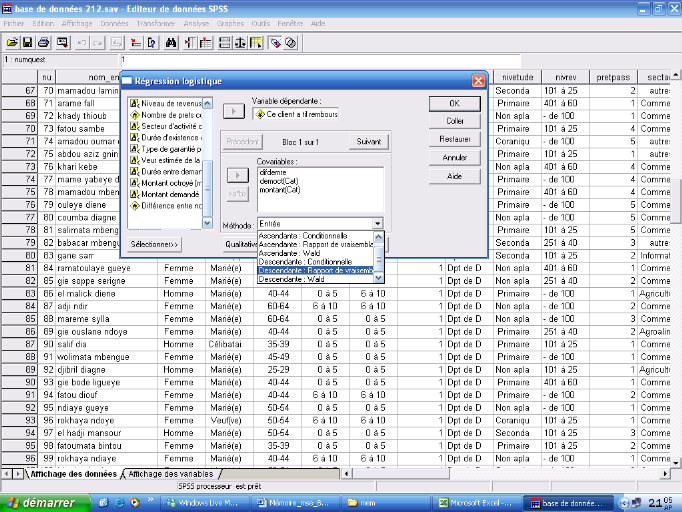Open the Analyse menu
682x512 pixels.
click(x=196, y=22)
